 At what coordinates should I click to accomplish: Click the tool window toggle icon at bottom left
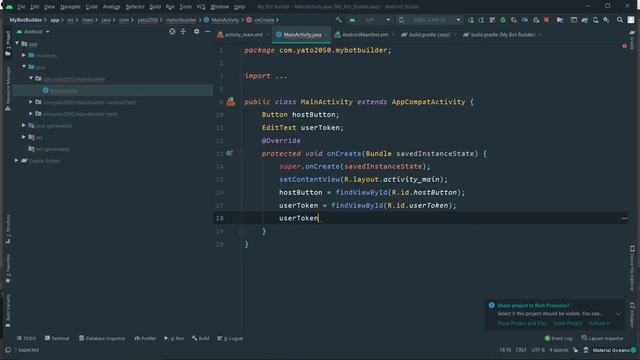[x=8, y=350]
